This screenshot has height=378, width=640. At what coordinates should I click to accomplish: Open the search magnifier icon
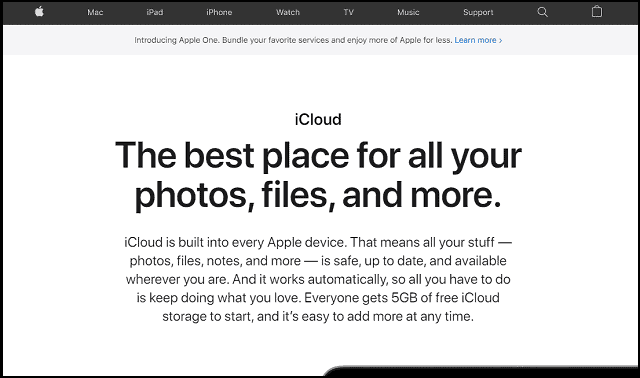pos(542,12)
